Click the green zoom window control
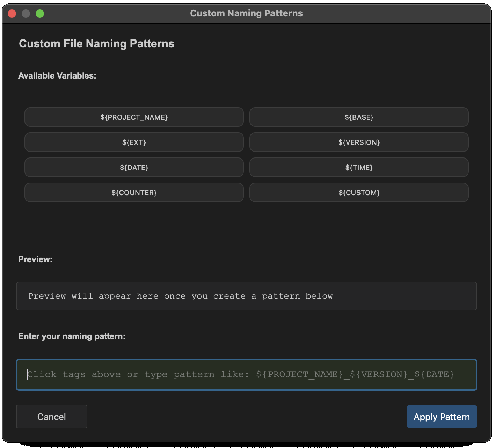The height and width of the screenshot is (448, 495). (41, 14)
